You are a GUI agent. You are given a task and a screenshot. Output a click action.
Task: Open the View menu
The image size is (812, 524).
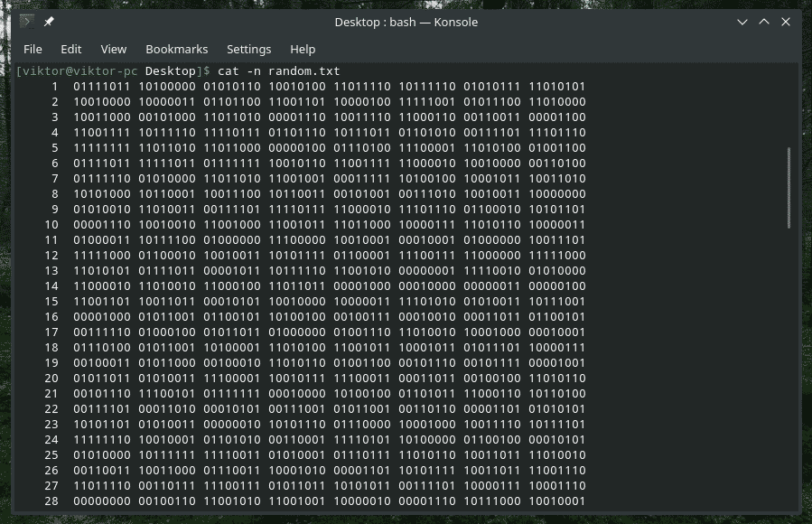(x=114, y=49)
